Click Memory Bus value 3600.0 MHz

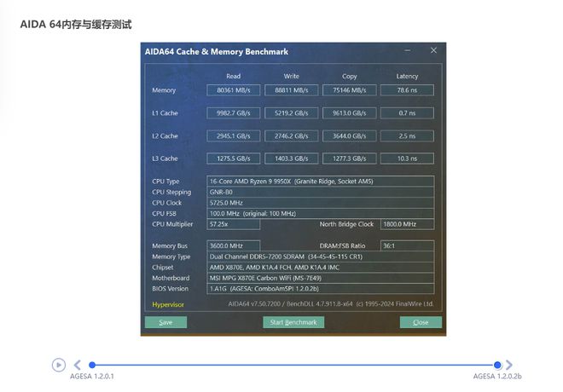tap(234, 245)
